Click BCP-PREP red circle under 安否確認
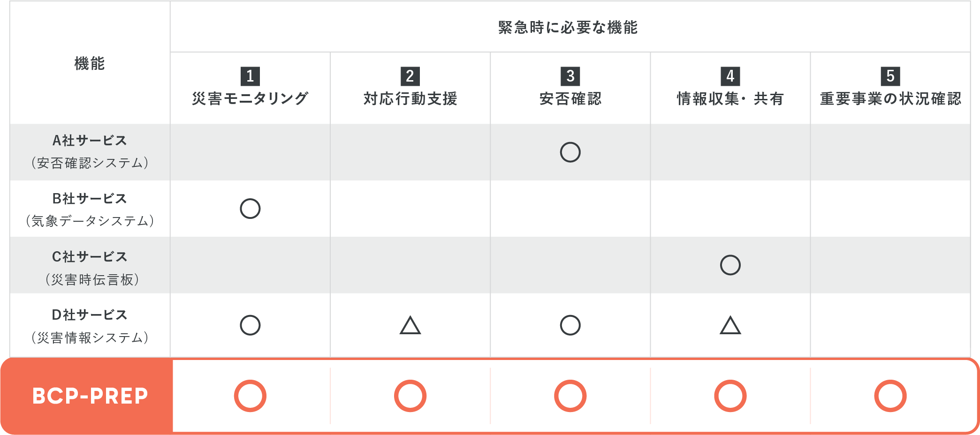980x435 pixels. (x=570, y=396)
